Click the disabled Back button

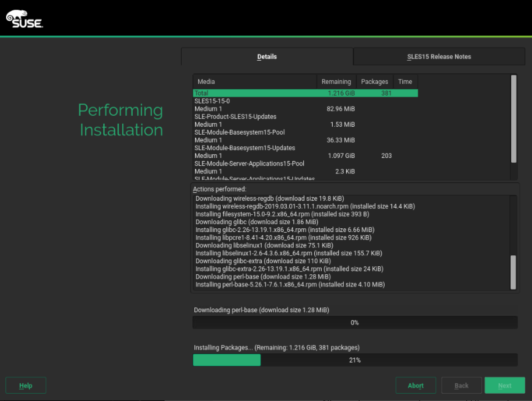point(461,385)
